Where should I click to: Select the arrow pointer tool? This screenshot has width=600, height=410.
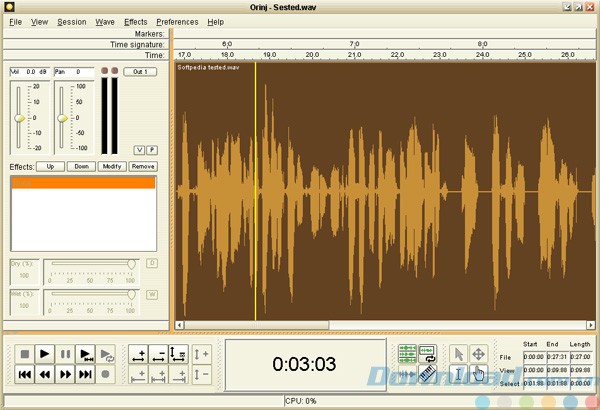[457, 354]
